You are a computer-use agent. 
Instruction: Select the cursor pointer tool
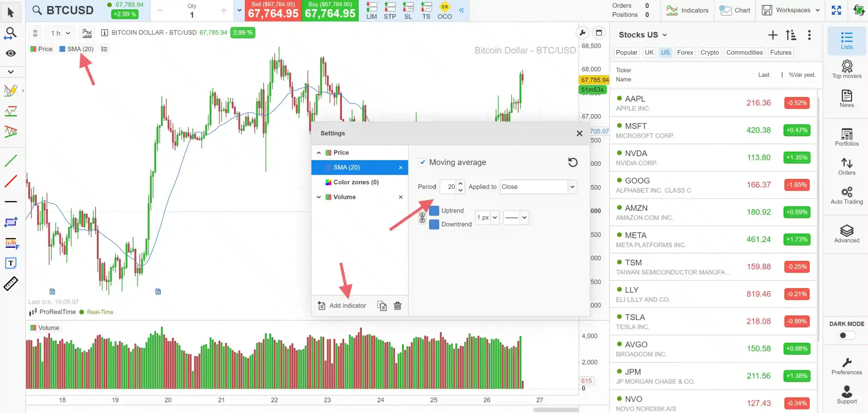click(11, 12)
